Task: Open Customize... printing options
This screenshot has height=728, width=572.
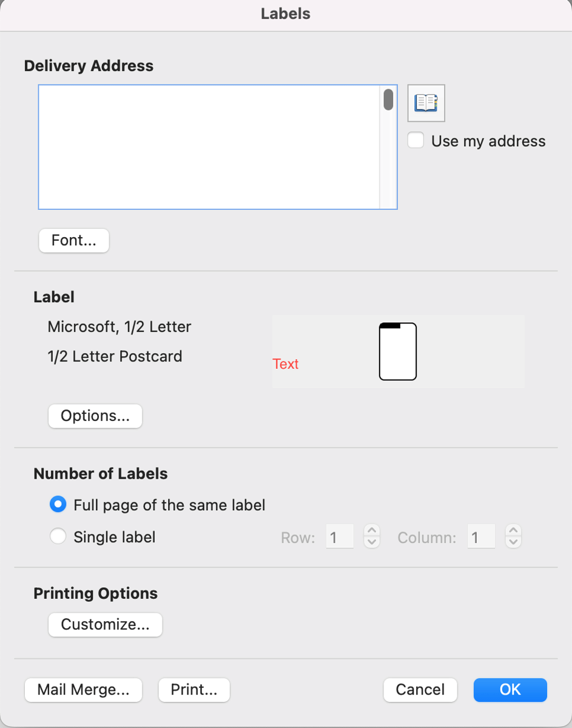Action: point(105,625)
